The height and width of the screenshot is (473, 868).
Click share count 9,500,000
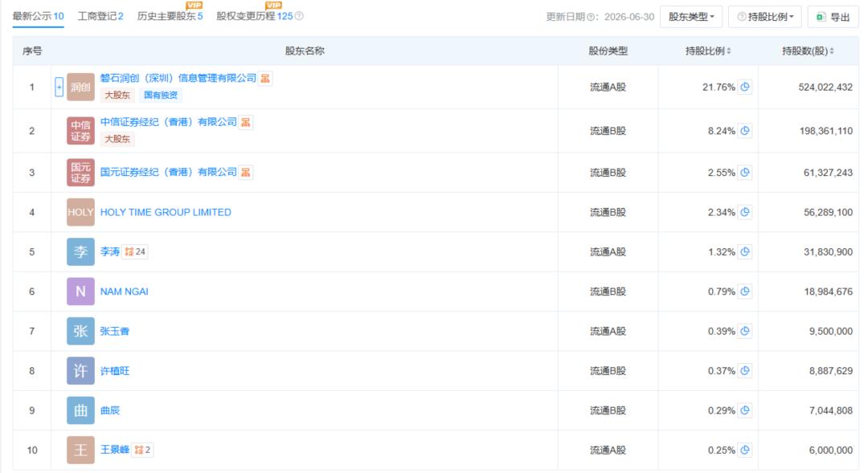tap(831, 332)
